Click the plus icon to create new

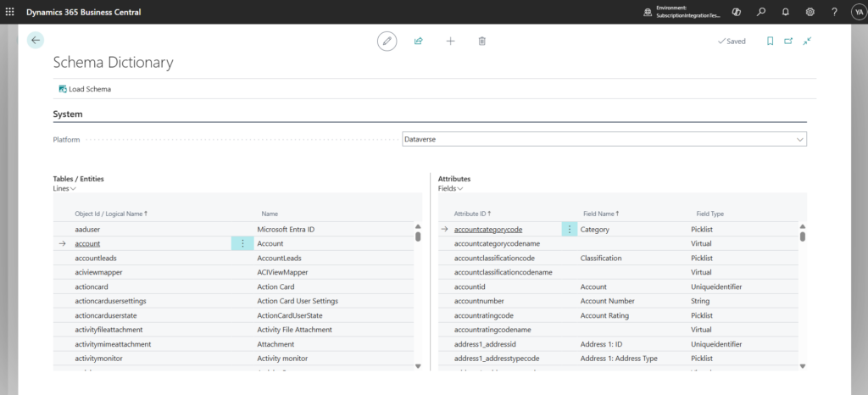(450, 41)
